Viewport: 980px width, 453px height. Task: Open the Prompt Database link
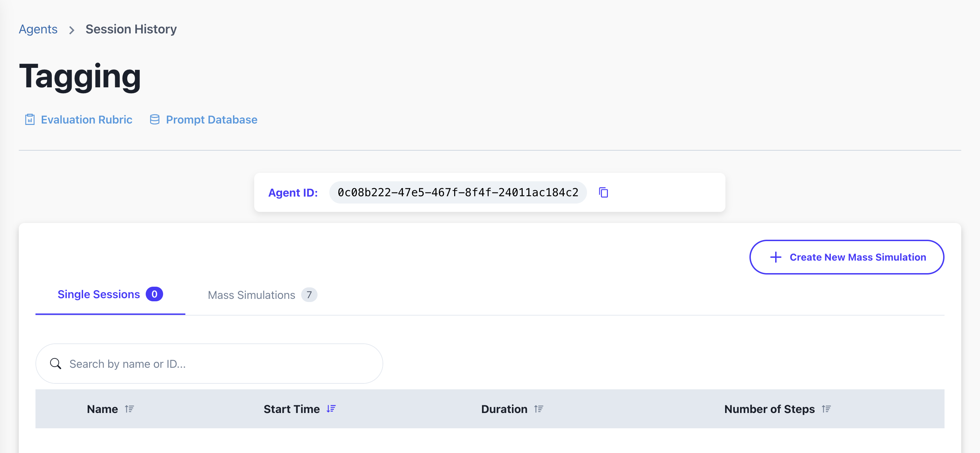[211, 120]
